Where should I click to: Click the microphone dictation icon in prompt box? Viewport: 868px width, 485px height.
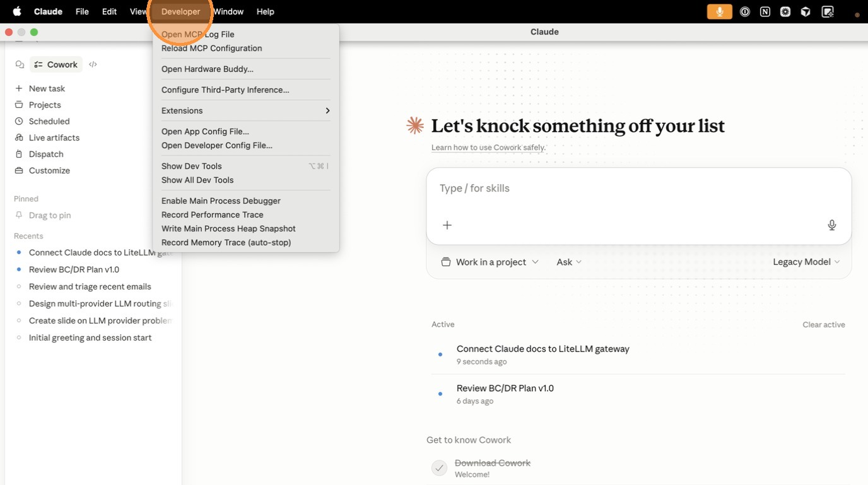831,225
